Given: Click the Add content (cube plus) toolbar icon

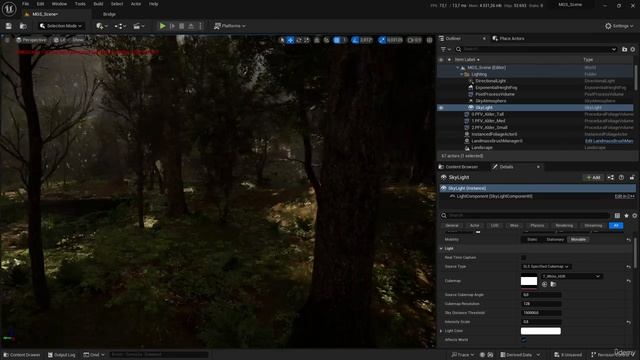Looking at the screenshot, I should point(102,26).
